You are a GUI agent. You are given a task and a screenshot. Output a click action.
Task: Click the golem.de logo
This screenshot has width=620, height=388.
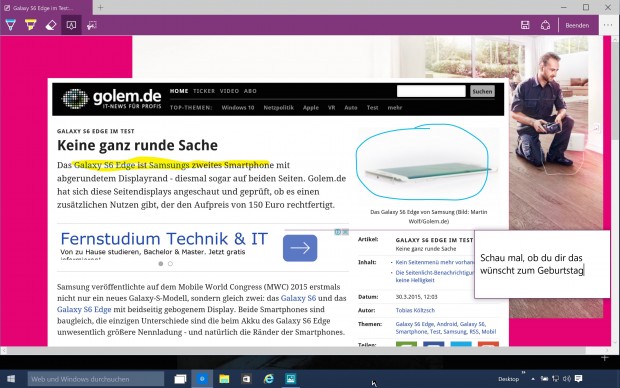click(x=112, y=99)
